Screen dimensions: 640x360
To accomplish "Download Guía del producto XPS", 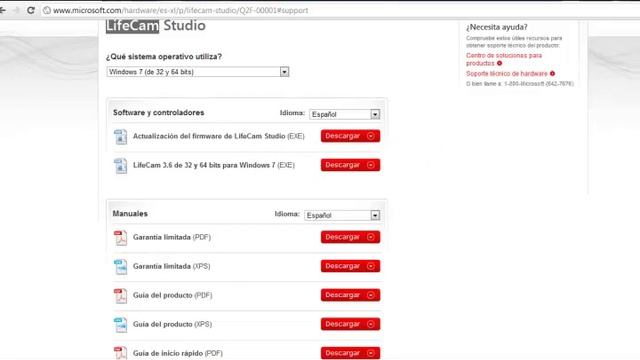I will (350, 324).
